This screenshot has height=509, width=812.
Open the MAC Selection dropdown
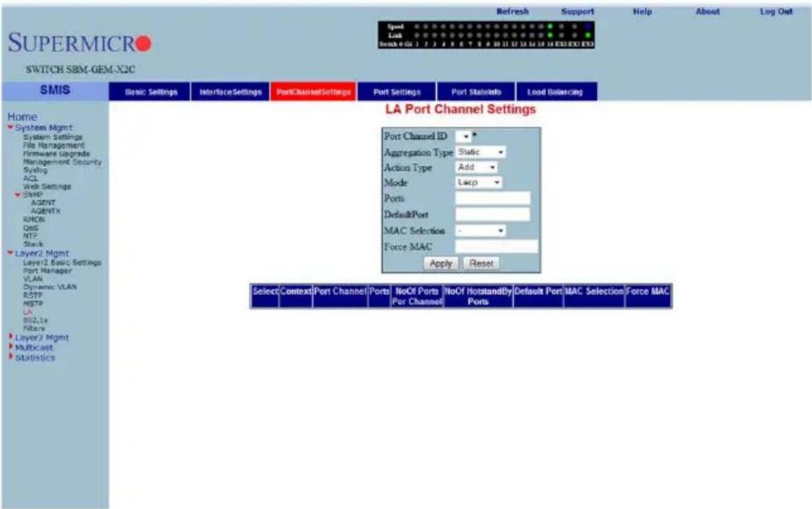[x=481, y=230]
